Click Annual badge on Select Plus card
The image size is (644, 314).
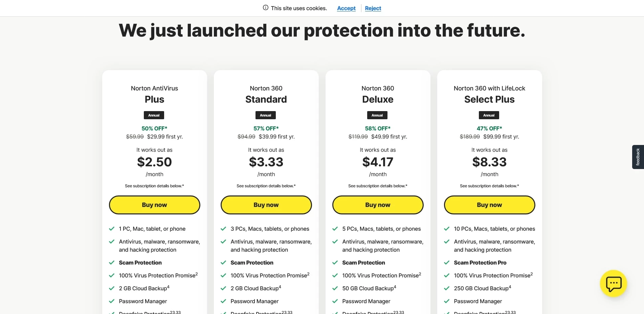coord(489,115)
